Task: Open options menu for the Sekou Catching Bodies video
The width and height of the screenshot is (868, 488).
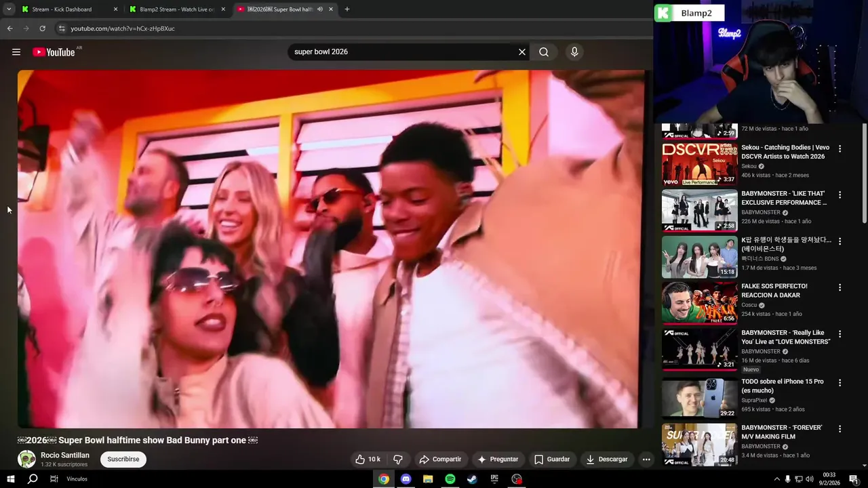Action: click(840, 148)
